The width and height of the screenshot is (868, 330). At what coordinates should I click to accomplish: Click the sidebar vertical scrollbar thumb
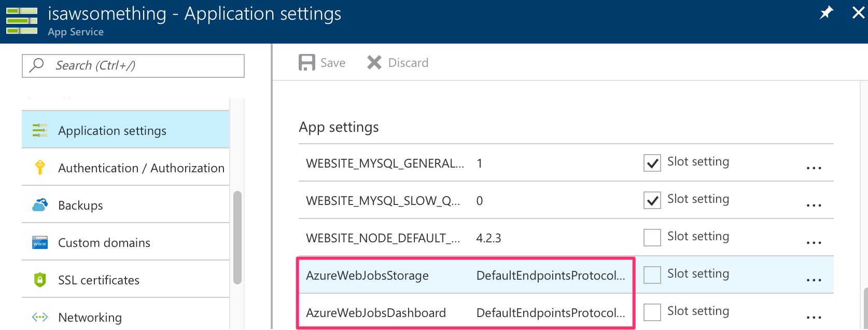click(x=237, y=238)
